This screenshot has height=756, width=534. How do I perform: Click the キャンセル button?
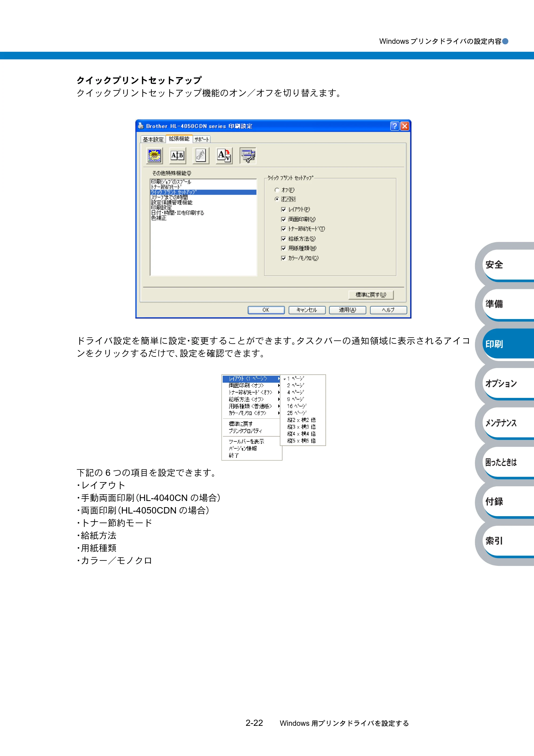(307, 310)
